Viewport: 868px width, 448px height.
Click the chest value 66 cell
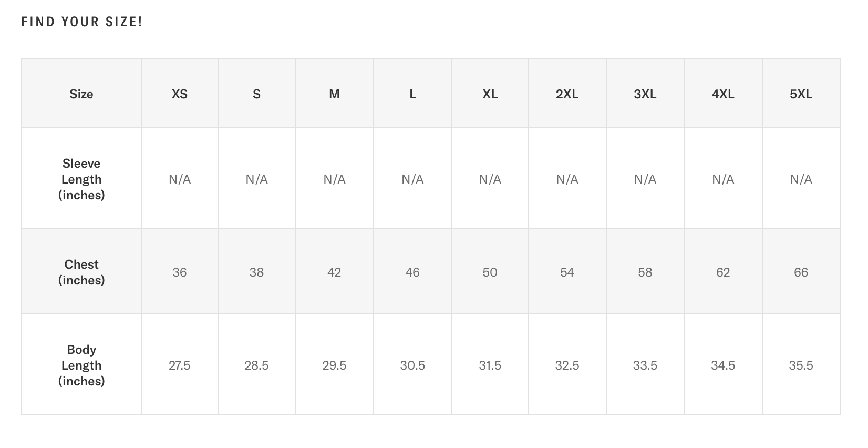(801, 272)
